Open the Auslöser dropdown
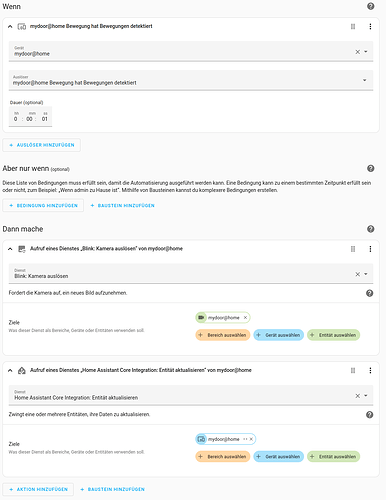The height and width of the screenshot is (500, 386). [364, 80]
